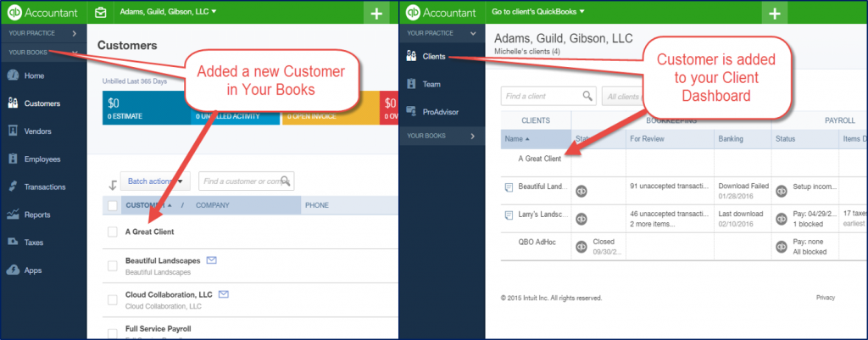
Task: Click search magnifier in Find a client box
Action: coord(587,96)
